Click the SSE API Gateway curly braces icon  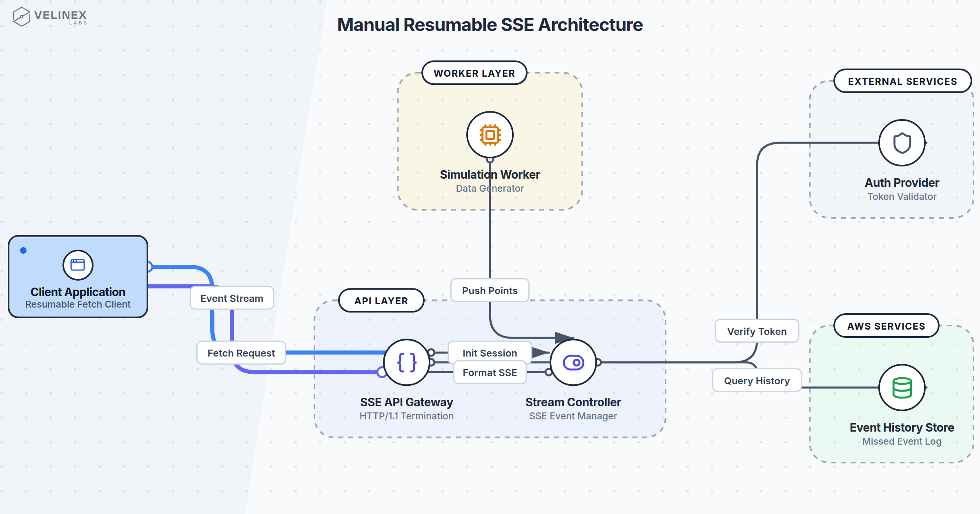407,362
